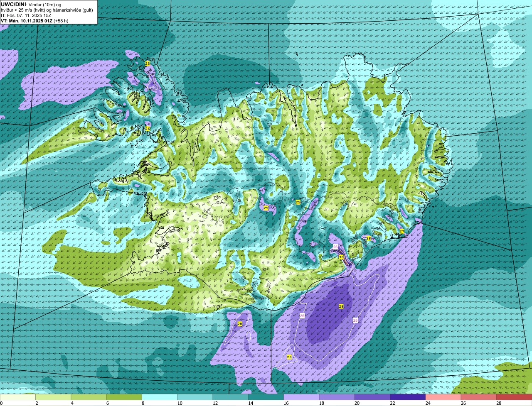Click the green legend swatch between 6 and 8
Viewport: 532px width, 406px height.
tap(124, 397)
